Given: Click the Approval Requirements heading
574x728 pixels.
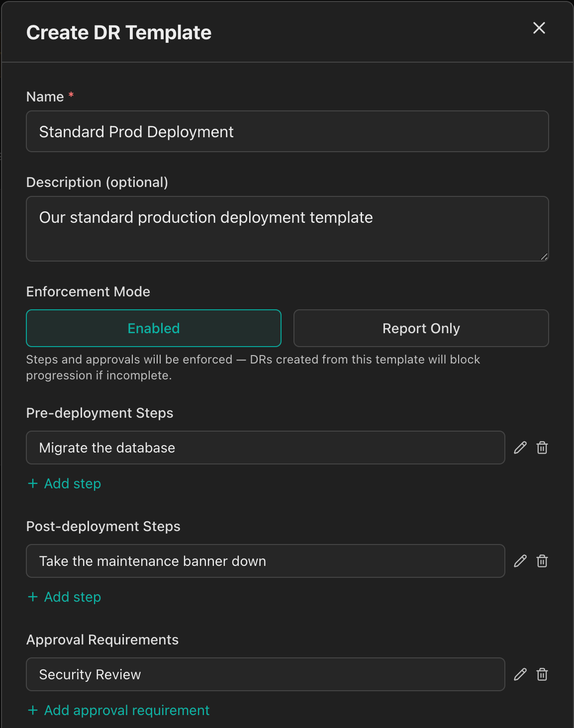Looking at the screenshot, I should tap(102, 639).
